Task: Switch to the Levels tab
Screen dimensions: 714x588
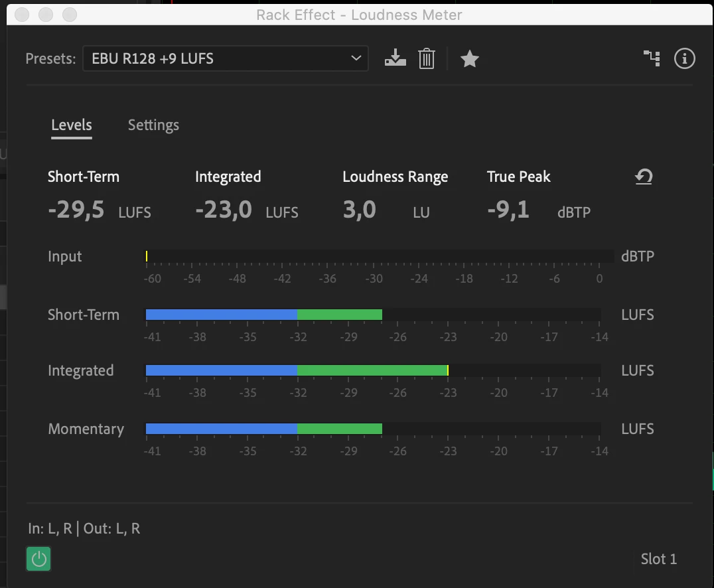Action: point(72,125)
